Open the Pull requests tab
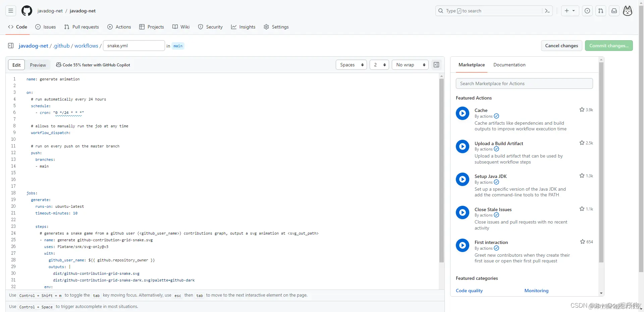Screen dimensions: 644x312 82,27
